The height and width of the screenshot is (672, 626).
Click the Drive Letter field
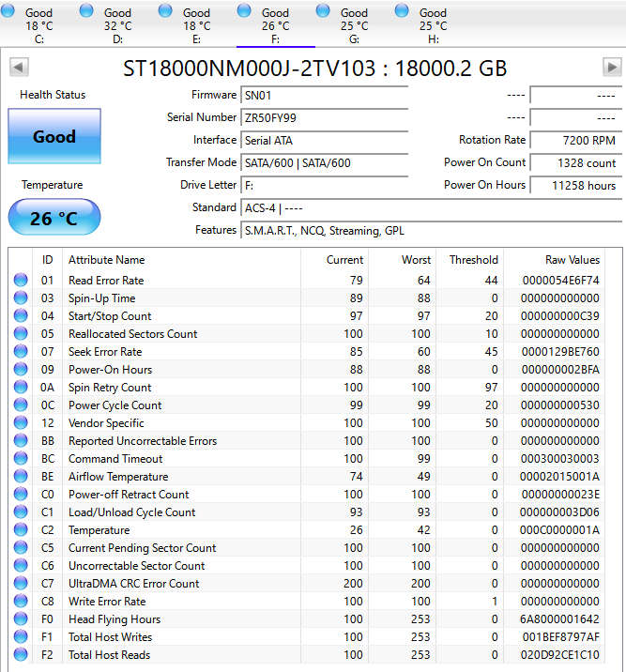(x=325, y=185)
